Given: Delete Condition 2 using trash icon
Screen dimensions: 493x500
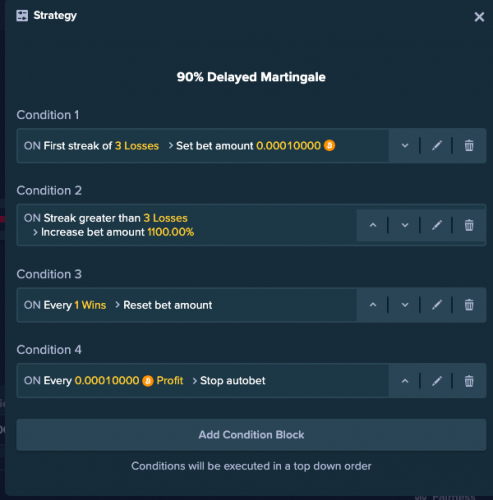Looking at the screenshot, I should pos(469,225).
